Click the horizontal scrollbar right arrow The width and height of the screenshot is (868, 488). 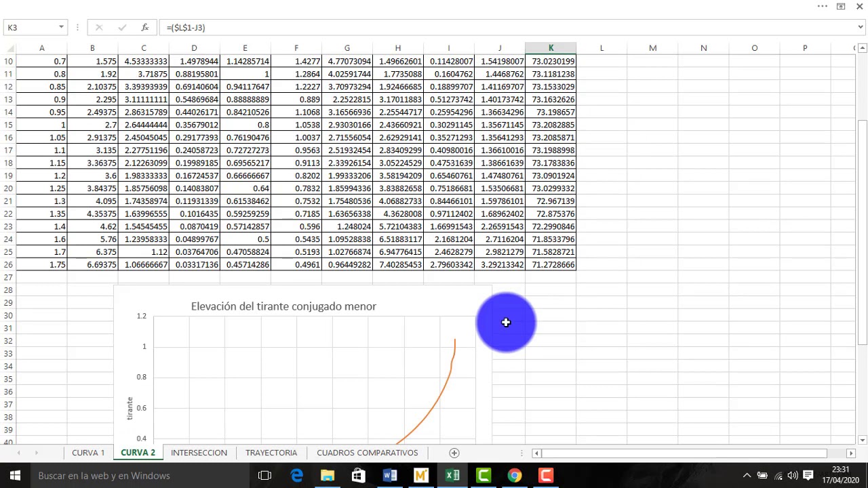pos(851,453)
